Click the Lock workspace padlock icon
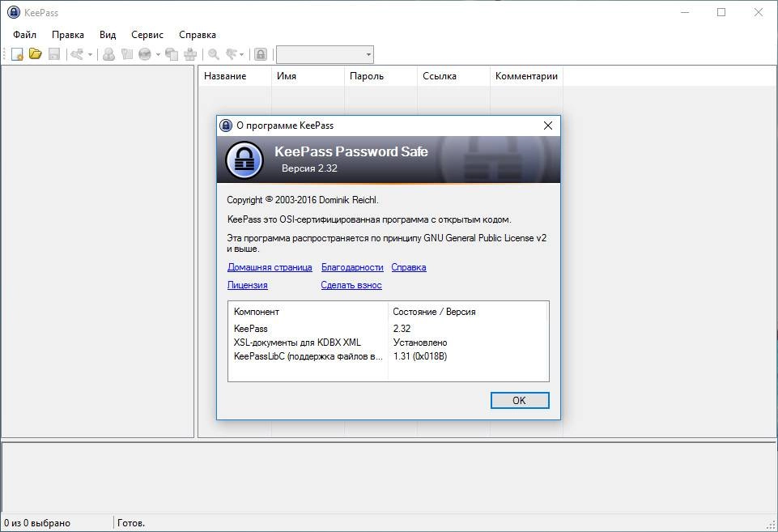The width and height of the screenshot is (778, 532). [261, 54]
